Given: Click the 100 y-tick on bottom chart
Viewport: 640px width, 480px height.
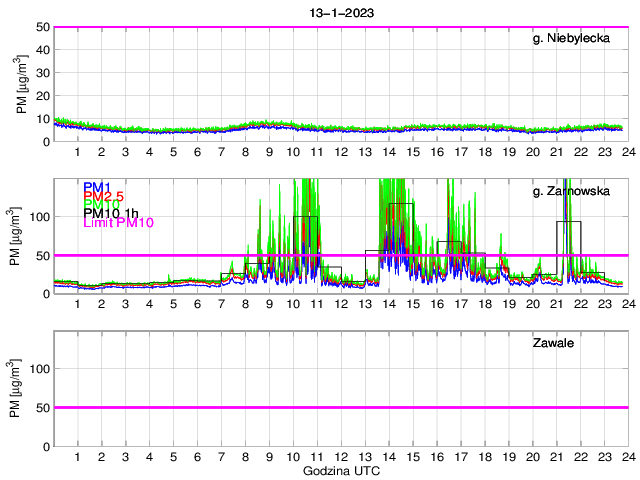Looking at the screenshot, I should pyautogui.click(x=39, y=369).
